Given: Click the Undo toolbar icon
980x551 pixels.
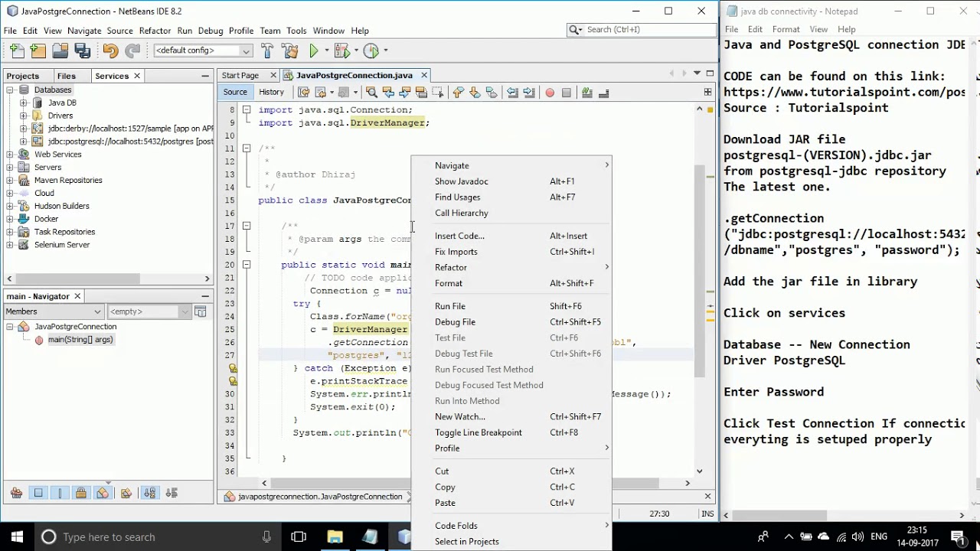Looking at the screenshot, I should (x=110, y=51).
